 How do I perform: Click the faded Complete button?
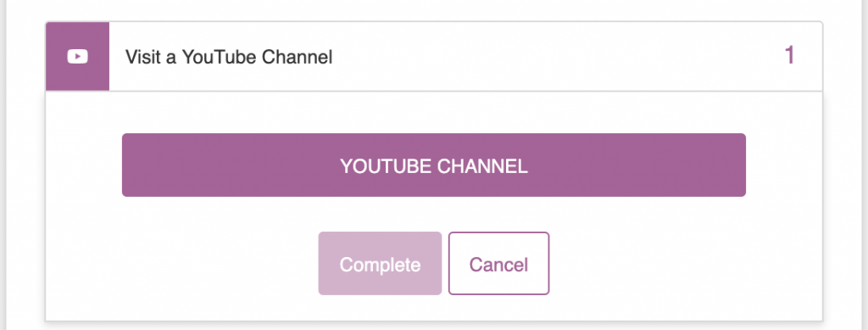[380, 264]
